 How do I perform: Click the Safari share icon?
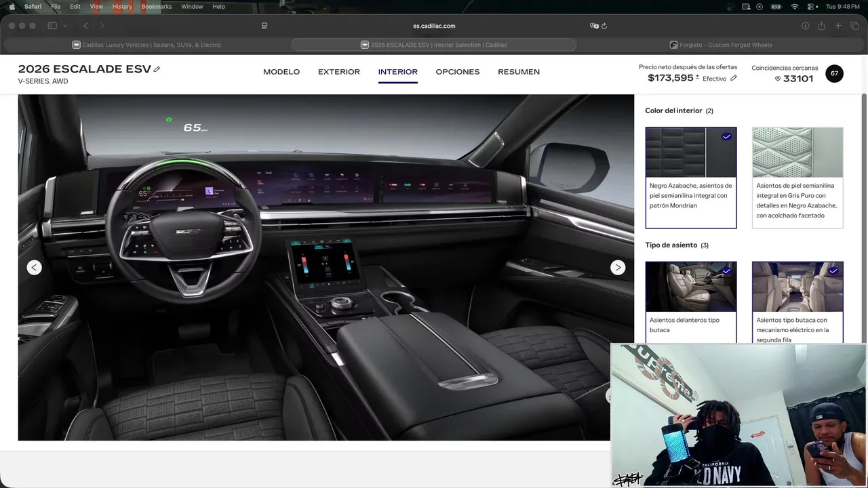tap(821, 26)
